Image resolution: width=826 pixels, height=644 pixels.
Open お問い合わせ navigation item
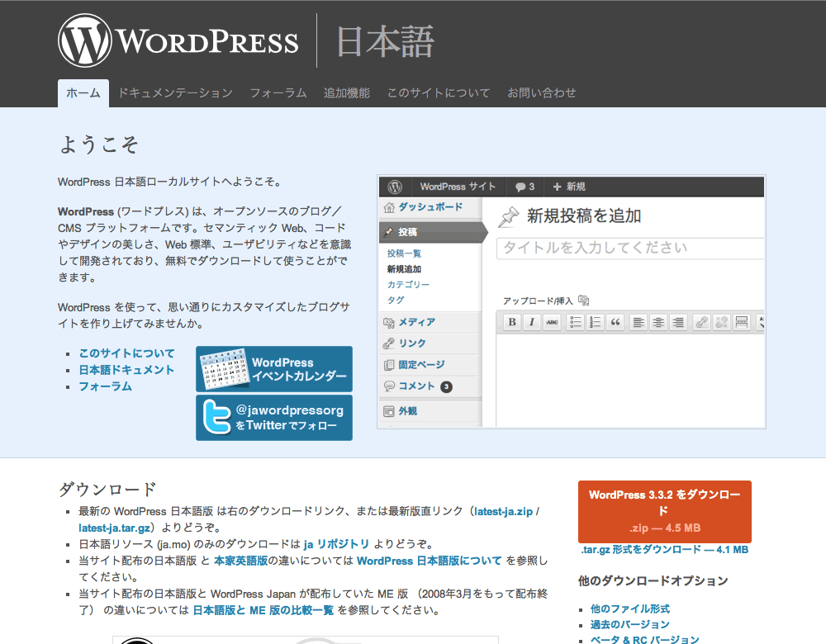click(542, 93)
